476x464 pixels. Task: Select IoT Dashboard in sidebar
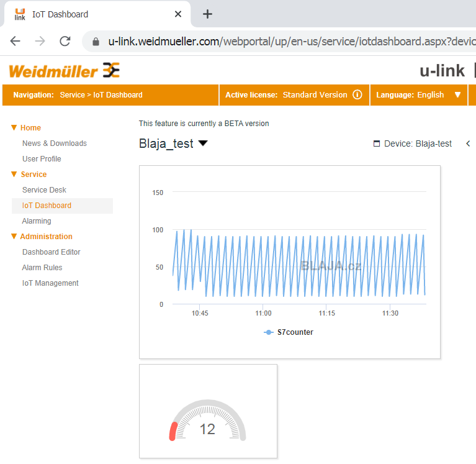tap(62, 206)
